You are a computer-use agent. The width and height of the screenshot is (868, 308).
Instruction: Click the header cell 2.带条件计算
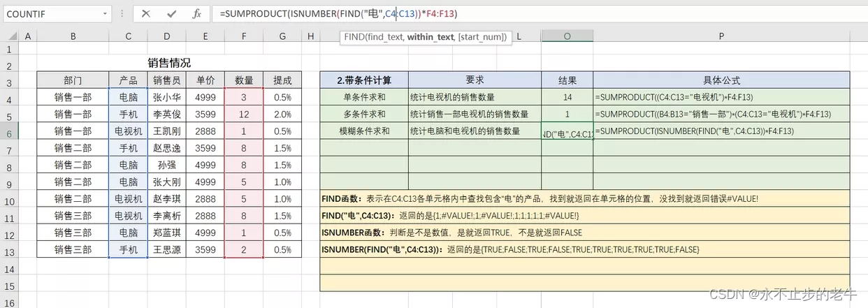(x=364, y=80)
